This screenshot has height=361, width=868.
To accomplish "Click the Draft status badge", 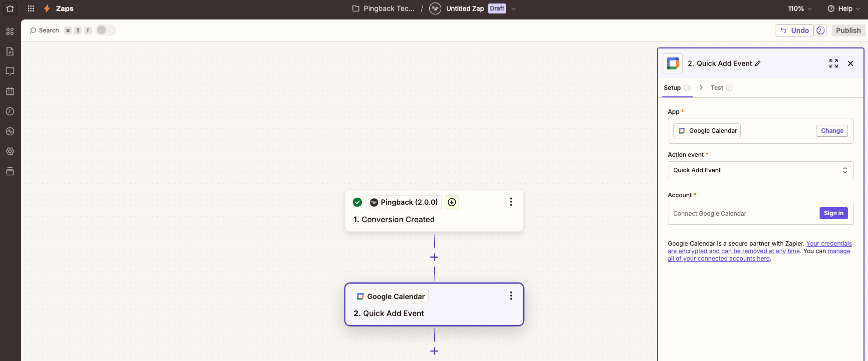I will pos(497,8).
